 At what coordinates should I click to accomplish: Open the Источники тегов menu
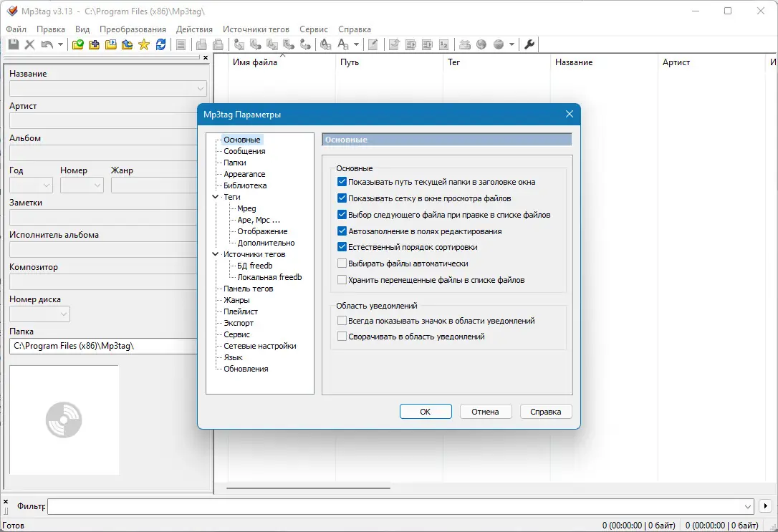(256, 29)
